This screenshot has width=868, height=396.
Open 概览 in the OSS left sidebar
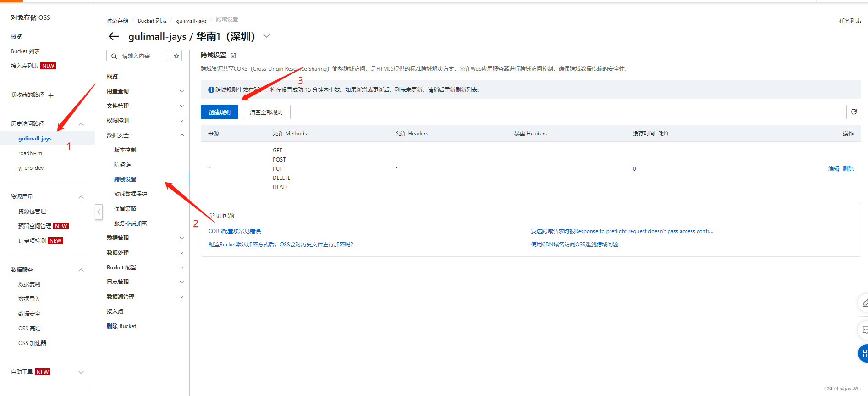[16, 37]
